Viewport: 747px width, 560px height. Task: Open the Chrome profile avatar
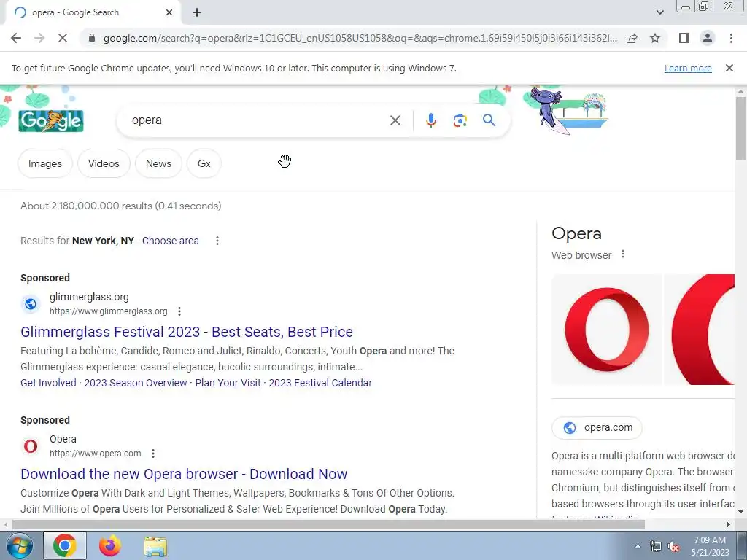click(708, 38)
